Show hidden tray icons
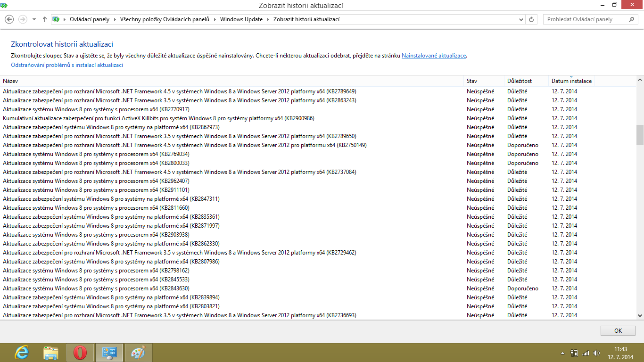 coord(562,353)
